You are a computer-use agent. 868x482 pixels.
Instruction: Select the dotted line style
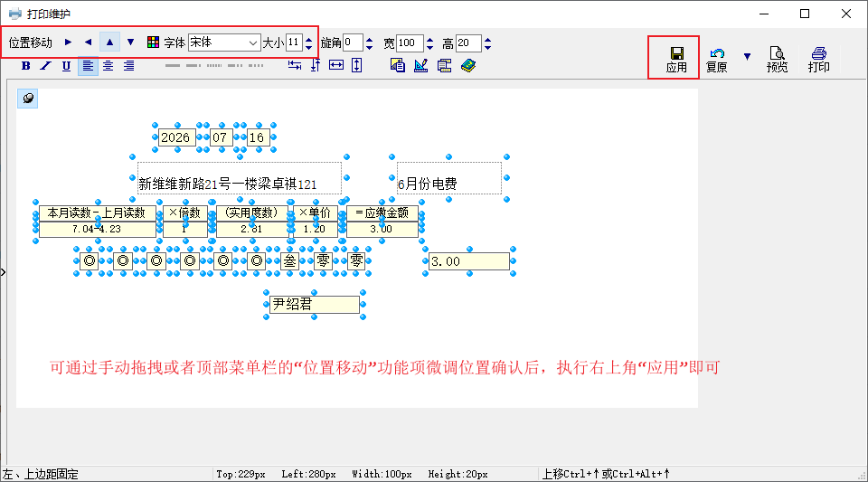tap(214, 65)
